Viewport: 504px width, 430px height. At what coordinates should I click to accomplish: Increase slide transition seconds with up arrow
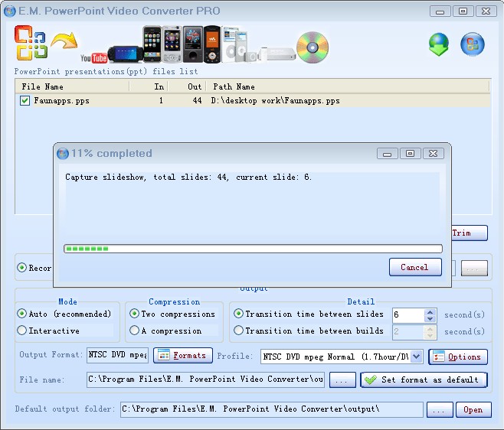430,312
